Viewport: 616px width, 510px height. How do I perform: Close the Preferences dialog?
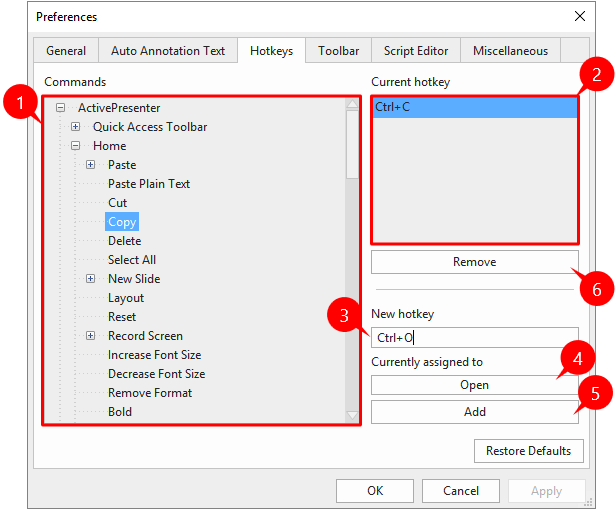pos(580,16)
